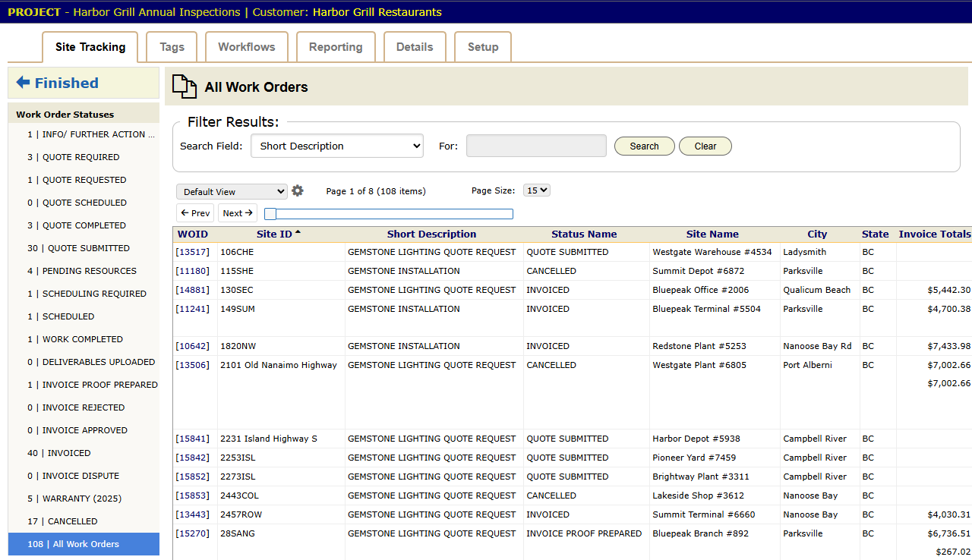Screen dimensions: 972x560
Task: Sort by Short Description column header
Action: 432,234
